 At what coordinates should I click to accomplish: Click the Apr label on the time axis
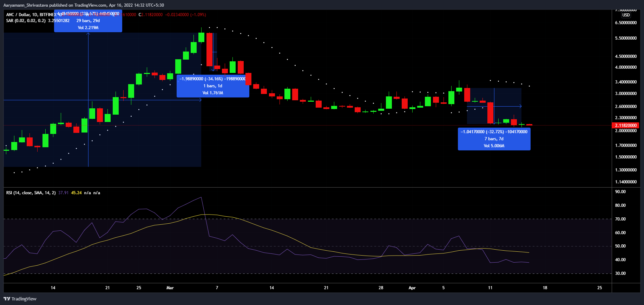click(412, 288)
